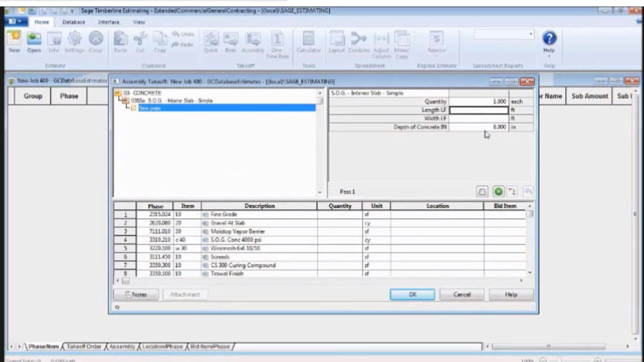Select the Home ribbon tab

pyautogui.click(x=41, y=22)
